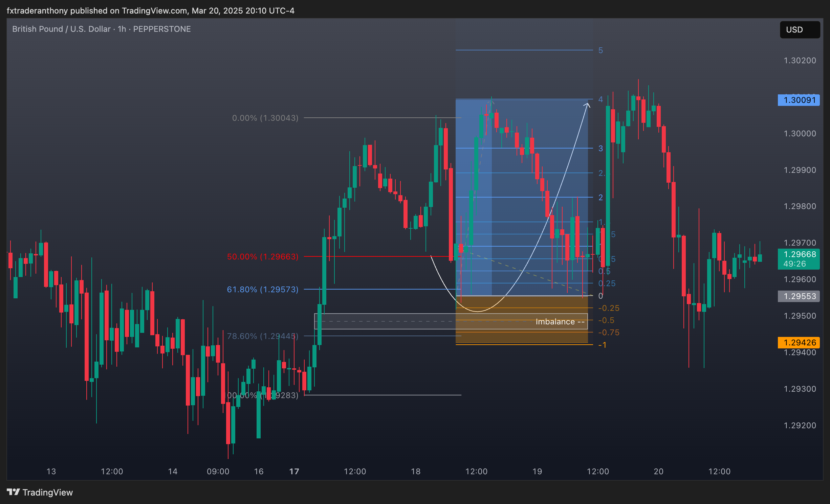This screenshot has height=504, width=830.
Task: Click the green current price label 1.29668
Action: (x=799, y=259)
